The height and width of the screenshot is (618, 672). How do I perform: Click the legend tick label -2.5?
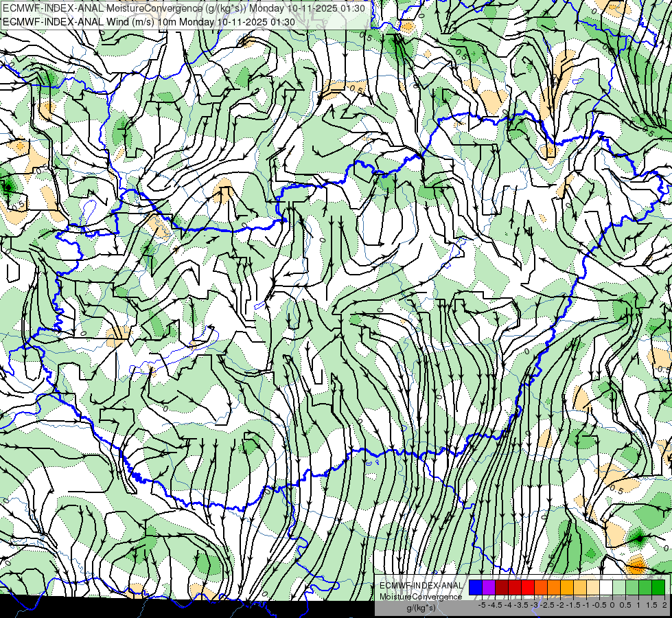548,605
